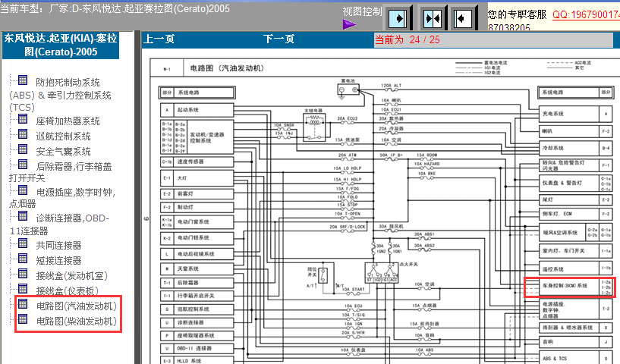Viewport: 620px width, 364px height.
Task: Click the page indicator 当前为 24 / 25
Action: pyautogui.click(x=407, y=39)
